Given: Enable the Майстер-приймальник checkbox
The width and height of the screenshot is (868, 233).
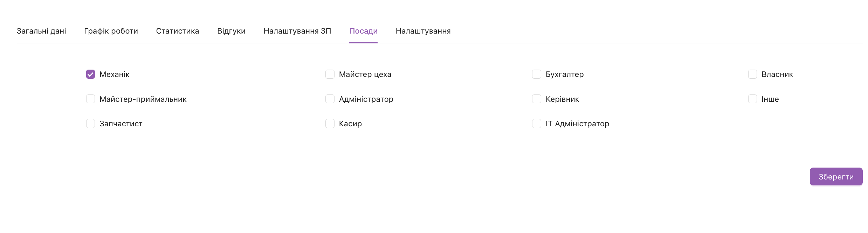Looking at the screenshot, I should (x=90, y=99).
